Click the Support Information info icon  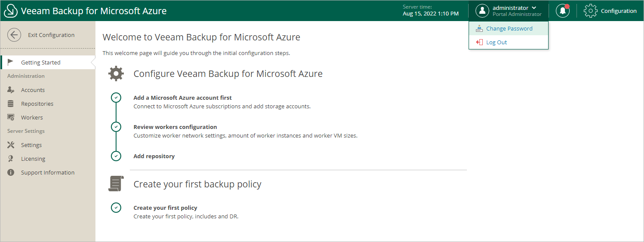[12, 172]
